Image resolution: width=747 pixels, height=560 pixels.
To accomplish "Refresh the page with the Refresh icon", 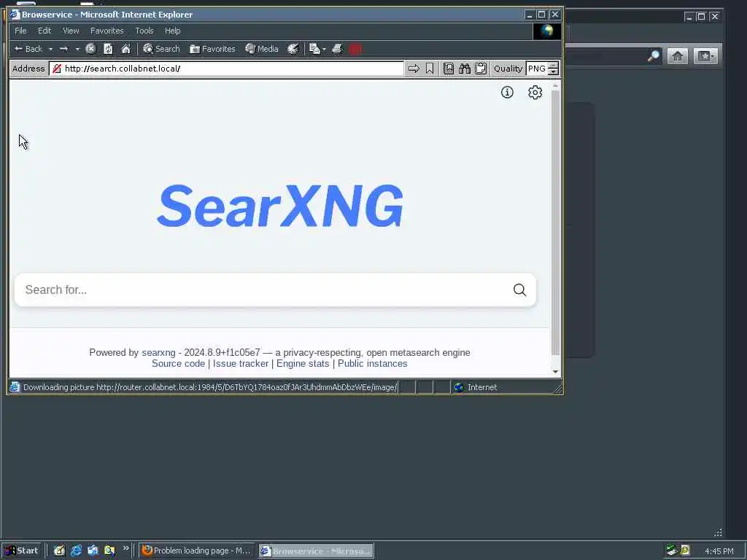I will point(108,49).
